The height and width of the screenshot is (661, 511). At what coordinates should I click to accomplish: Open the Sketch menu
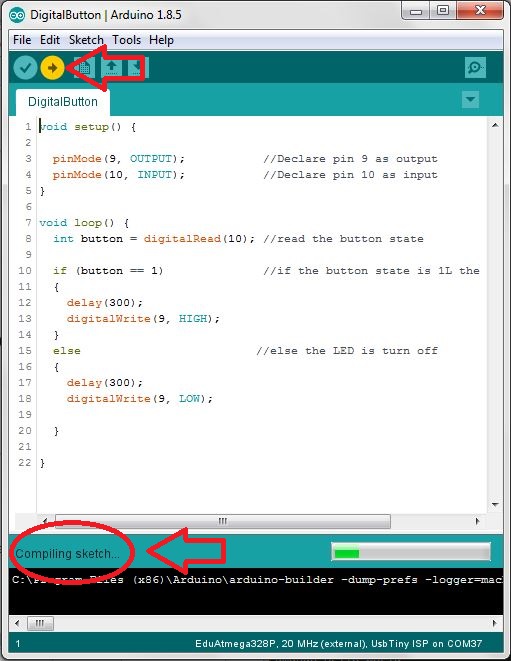pyautogui.click(x=86, y=40)
